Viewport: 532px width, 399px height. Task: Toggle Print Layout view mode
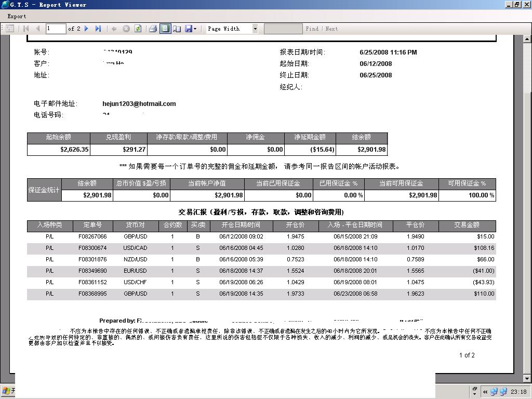(x=165, y=29)
